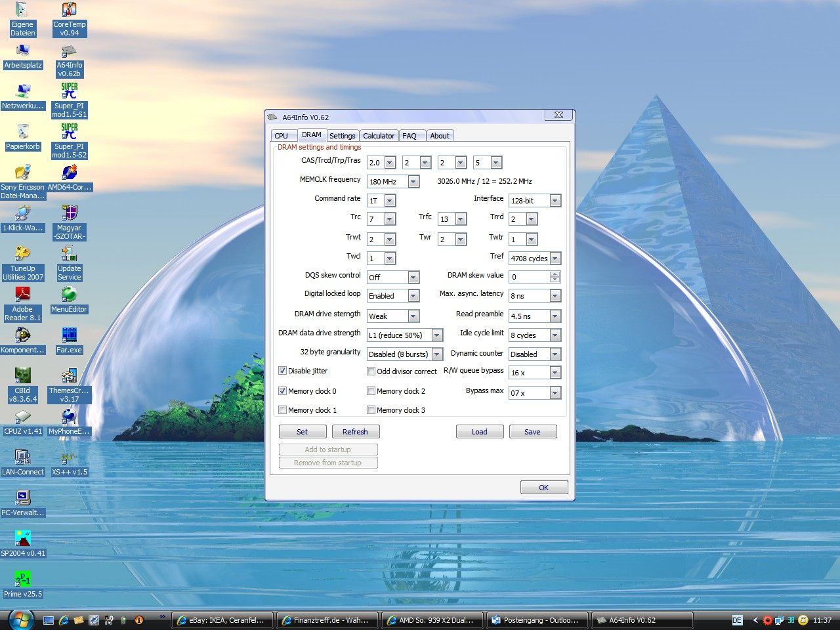The width and height of the screenshot is (840, 630).
Task: Toggle the Disable jitter checkbox
Action: tap(283, 371)
